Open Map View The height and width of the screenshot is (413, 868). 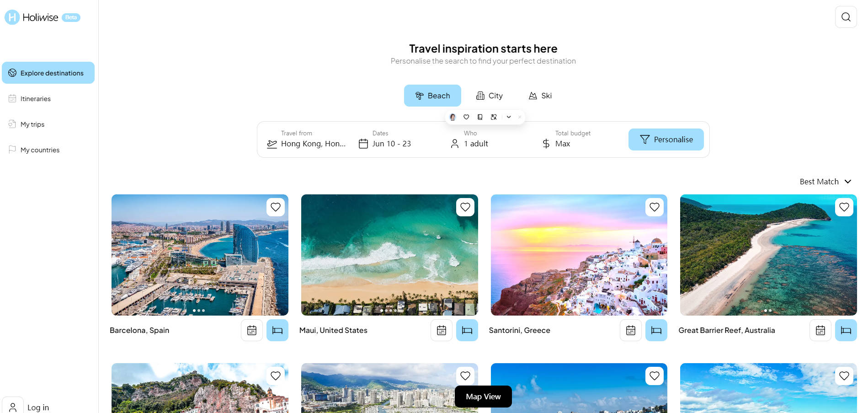click(x=483, y=397)
